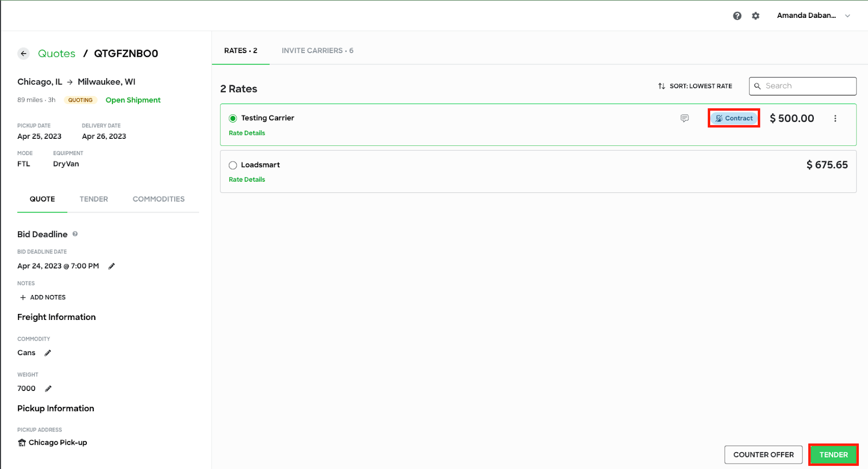Image resolution: width=868 pixels, height=469 pixels.
Task: Click the search magnifier icon
Action: coord(757,86)
